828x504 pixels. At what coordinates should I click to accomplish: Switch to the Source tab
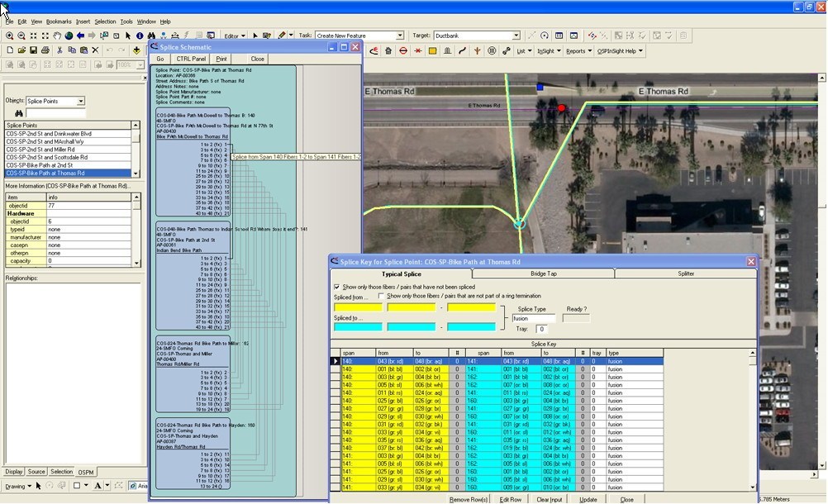36,472
